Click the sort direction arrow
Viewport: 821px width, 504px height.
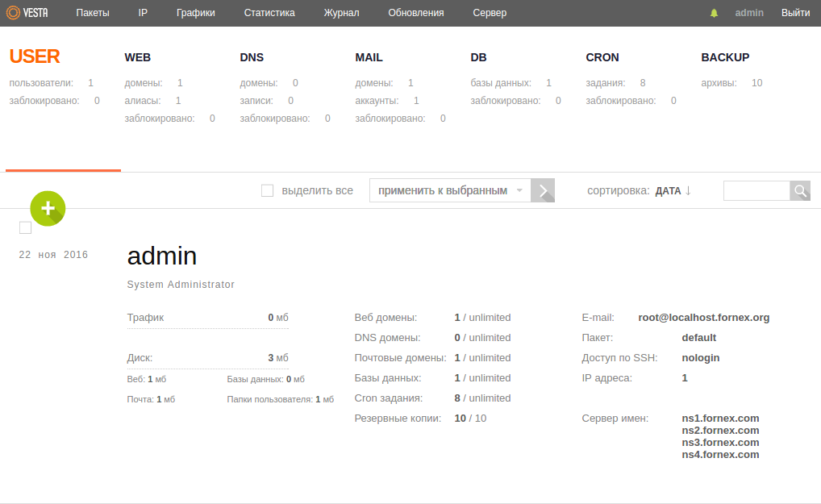(x=688, y=191)
